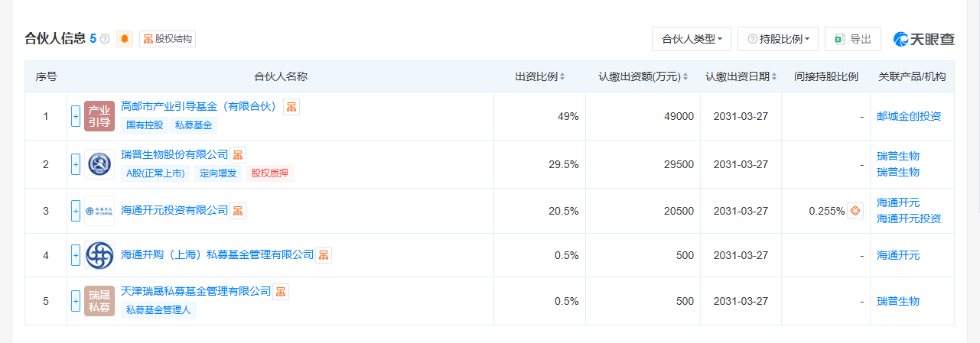Click structure icon next to 瑞普生物股份有限公司
This screenshot has height=343, width=980.
pyautogui.click(x=238, y=155)
